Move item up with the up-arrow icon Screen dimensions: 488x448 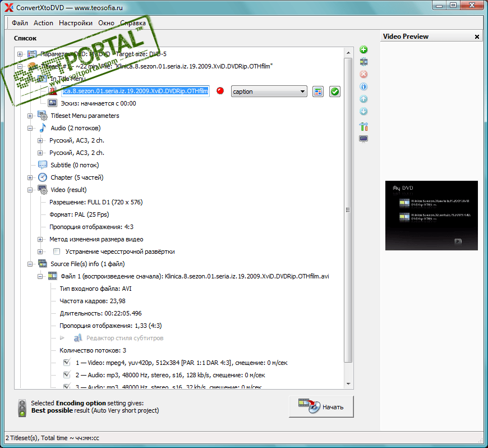[x=363, y=99]
